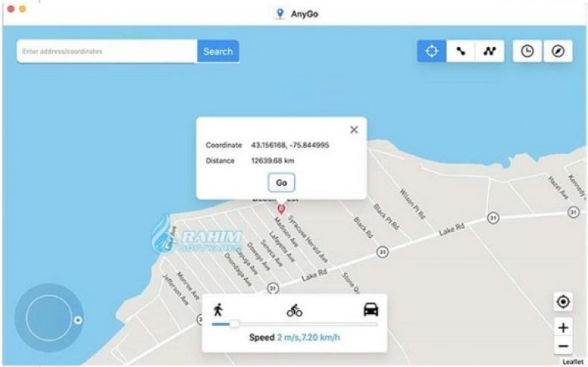The width and height of the screenshot is (588, 367).
Task: Choose the multi-spot route mode icon
Action: (x=490, y=51)
